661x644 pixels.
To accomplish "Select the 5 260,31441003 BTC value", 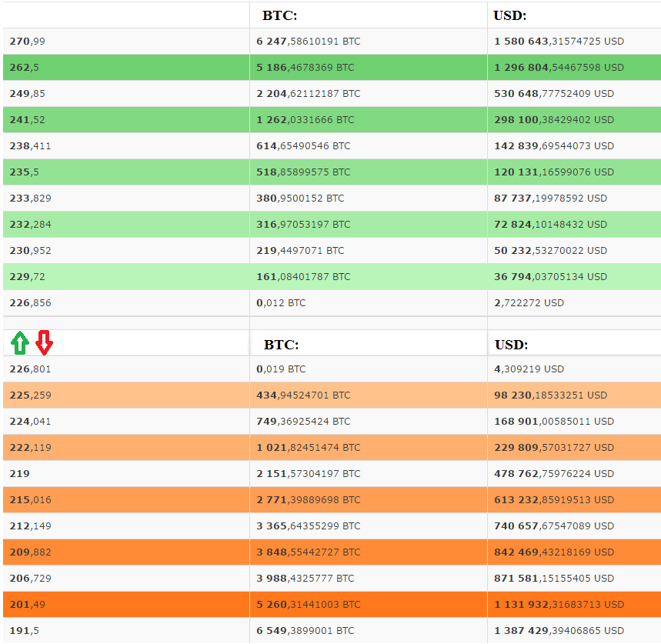I will click(x=309, y=604).
